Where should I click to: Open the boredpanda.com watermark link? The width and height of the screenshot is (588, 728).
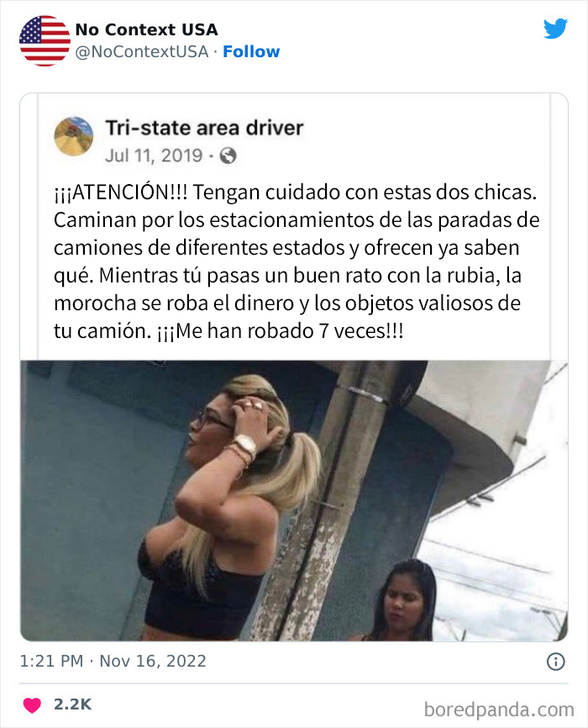coord(499,710)
